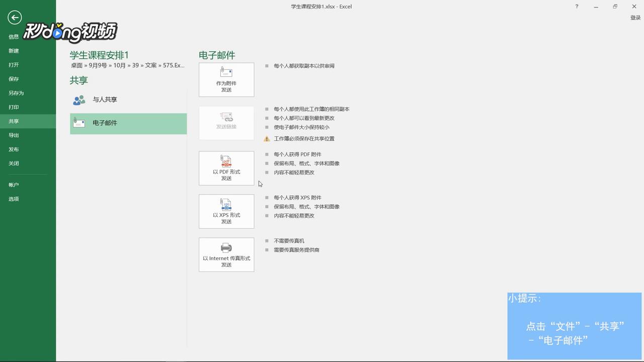644x362 pixels.
Task: Restore down the Excel window
Action: pos(615,7)
